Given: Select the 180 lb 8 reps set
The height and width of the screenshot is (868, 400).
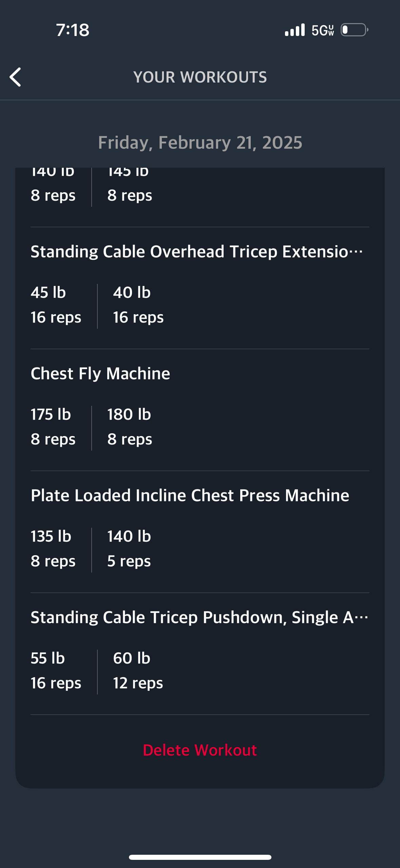Looking at the screenshot, I should point(130,427).
